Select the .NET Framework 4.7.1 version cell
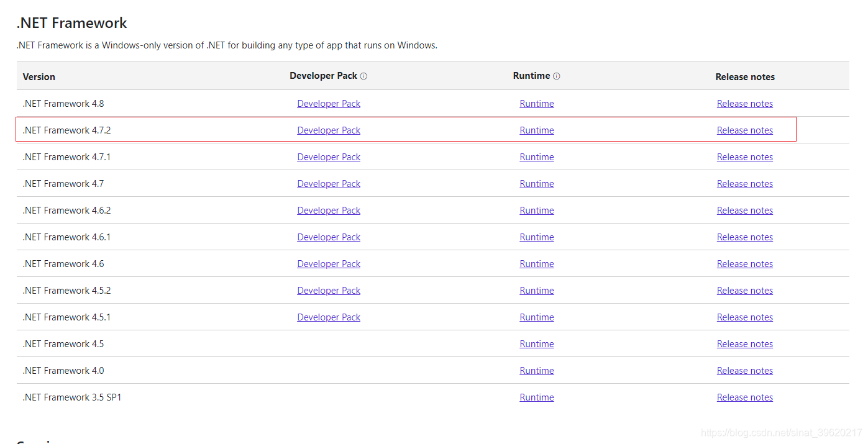Viewport: 868px width, 444px height. 66,157
